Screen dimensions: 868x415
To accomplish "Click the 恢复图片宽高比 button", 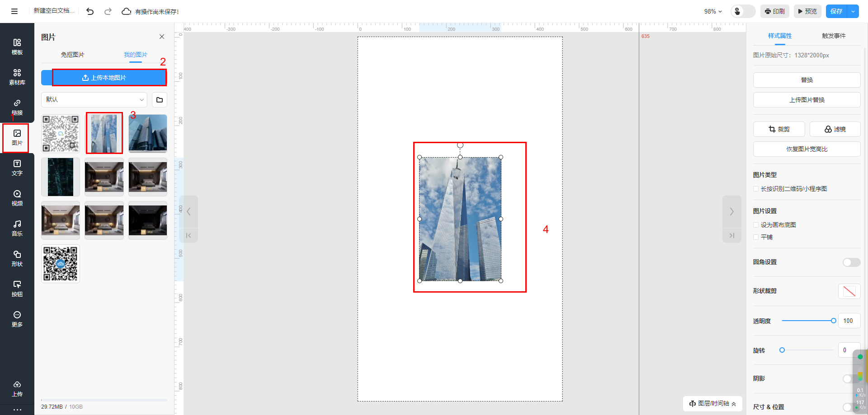I will click(807, 149).
